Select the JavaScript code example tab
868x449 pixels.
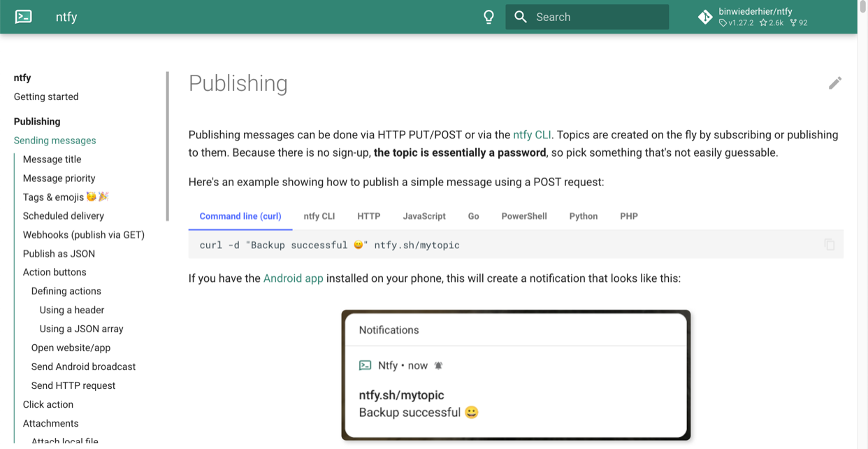pyautogui.click(x=424, y=216)
